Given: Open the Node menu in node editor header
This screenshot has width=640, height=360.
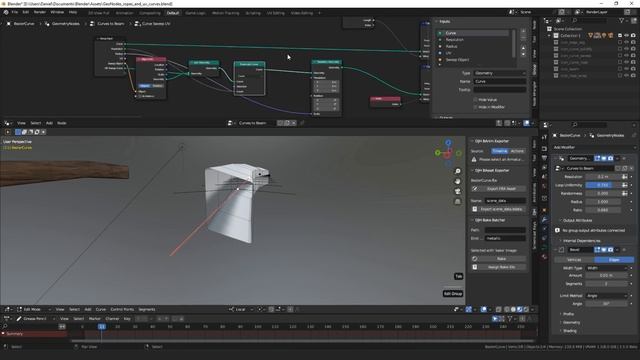Looking at the screenshot, I should 62,123.
